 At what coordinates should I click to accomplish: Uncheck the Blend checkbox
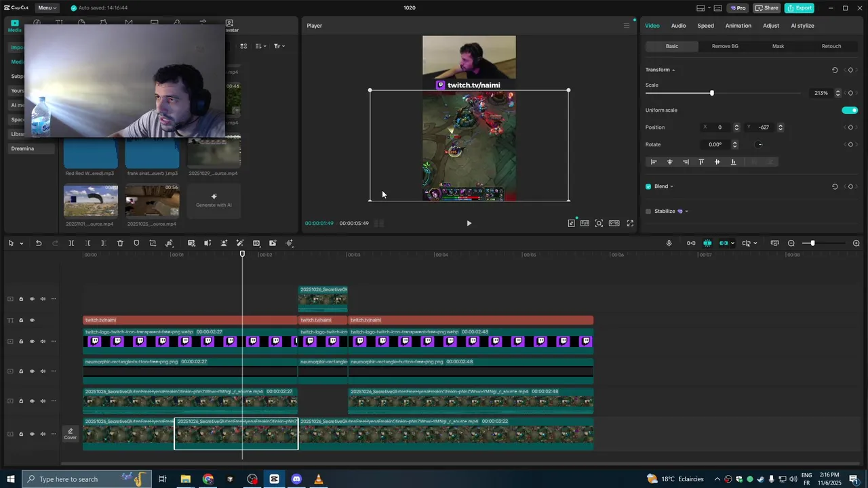(648, 186)
